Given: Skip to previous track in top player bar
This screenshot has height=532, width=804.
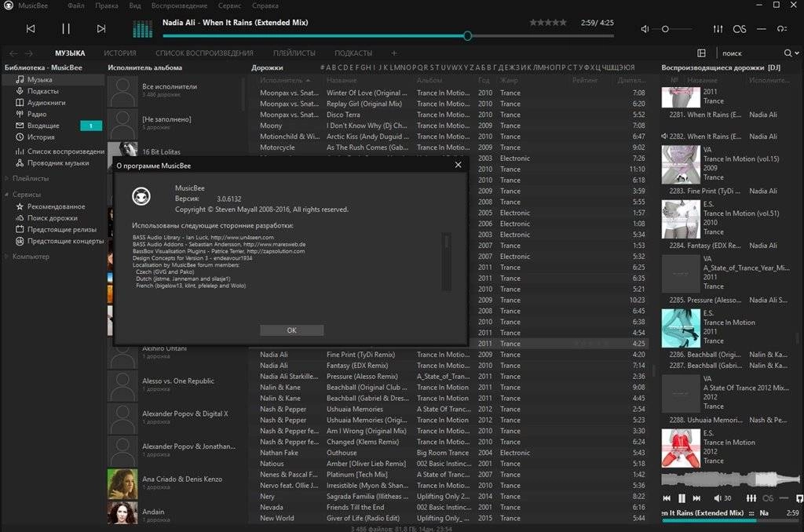Looking at the screenshot, I should coord(31,29).
